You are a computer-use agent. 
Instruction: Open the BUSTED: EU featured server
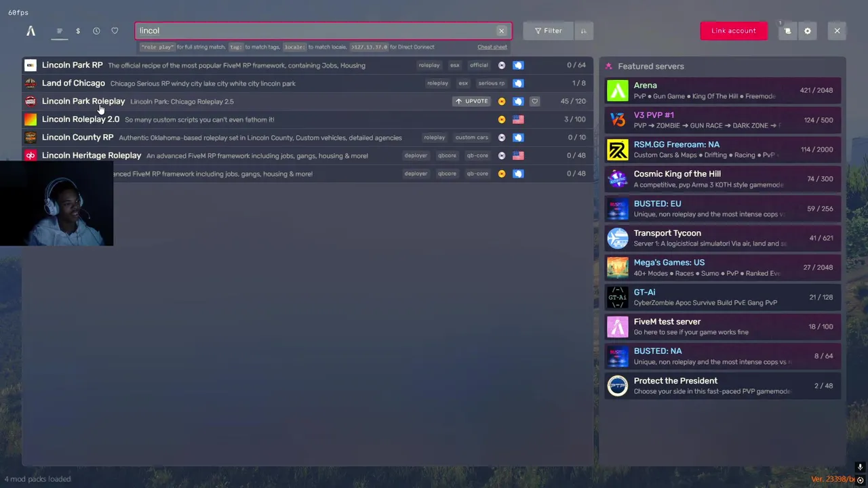[x=722, y=209]
